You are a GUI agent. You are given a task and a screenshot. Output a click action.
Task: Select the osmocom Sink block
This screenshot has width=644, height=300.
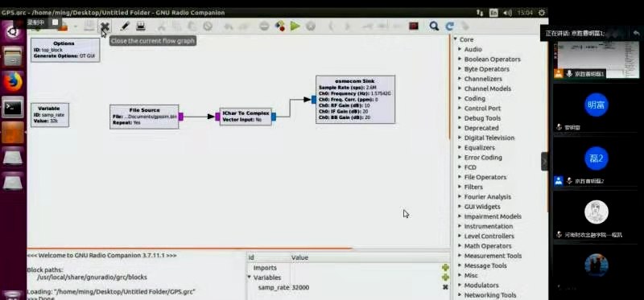pos(355,99)
